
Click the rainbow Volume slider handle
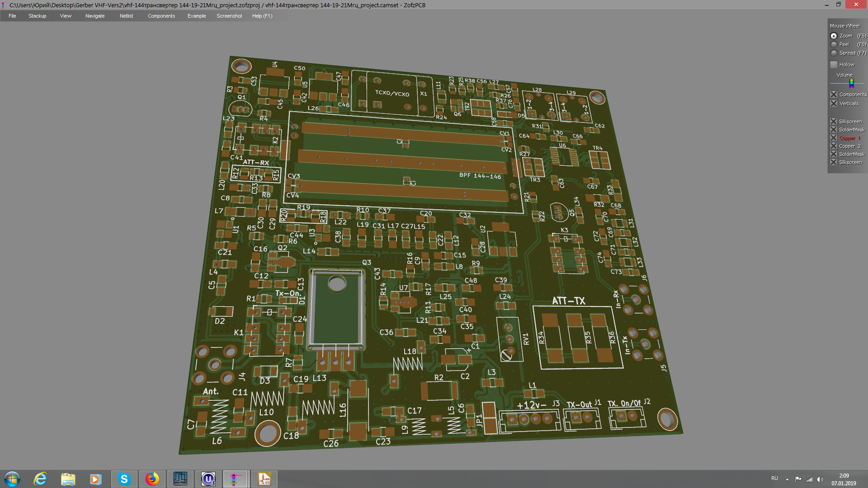point(851,84)
